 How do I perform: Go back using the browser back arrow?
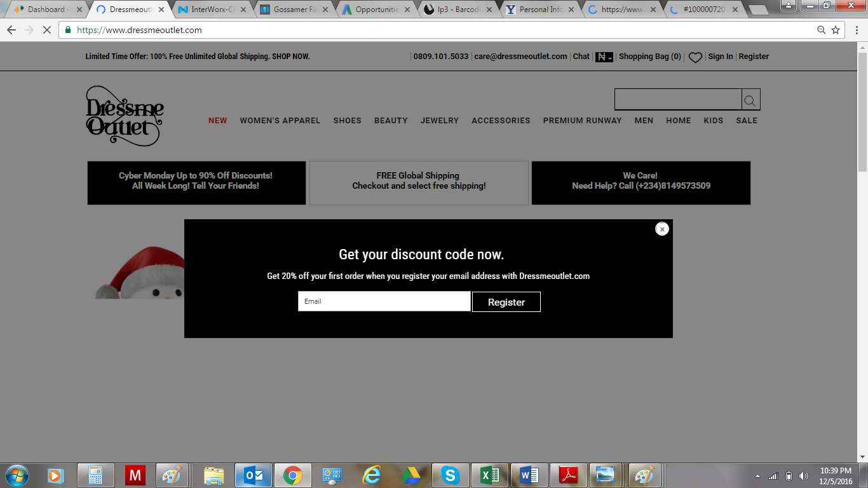[10, 30]
